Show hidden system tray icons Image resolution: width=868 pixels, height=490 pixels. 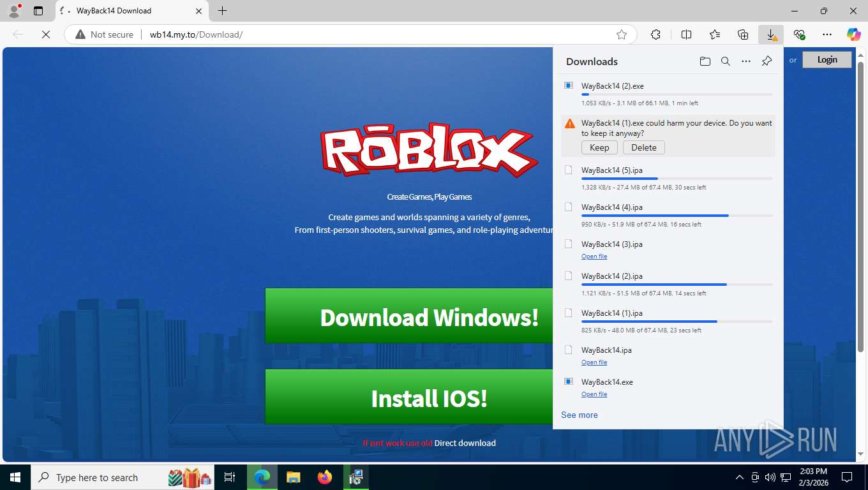pyautogui.click(x=740, y=477)
